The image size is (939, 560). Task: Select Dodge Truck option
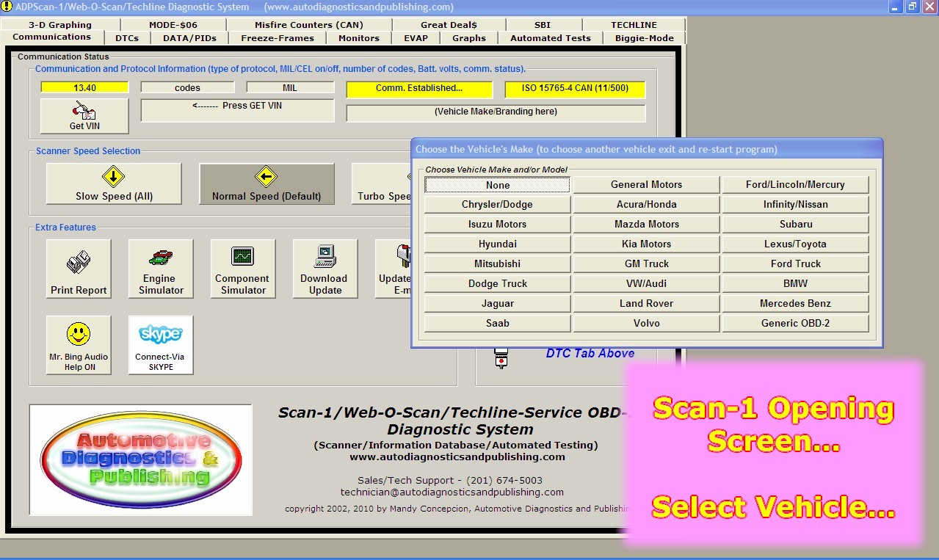pos(498,284)
